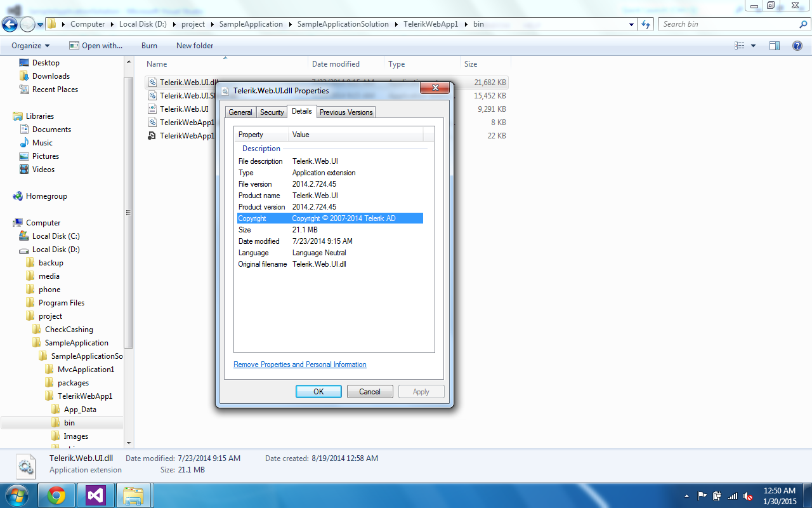Create a New folder from toolbar
Screen dimensions: 812x508
click(195, 46)
